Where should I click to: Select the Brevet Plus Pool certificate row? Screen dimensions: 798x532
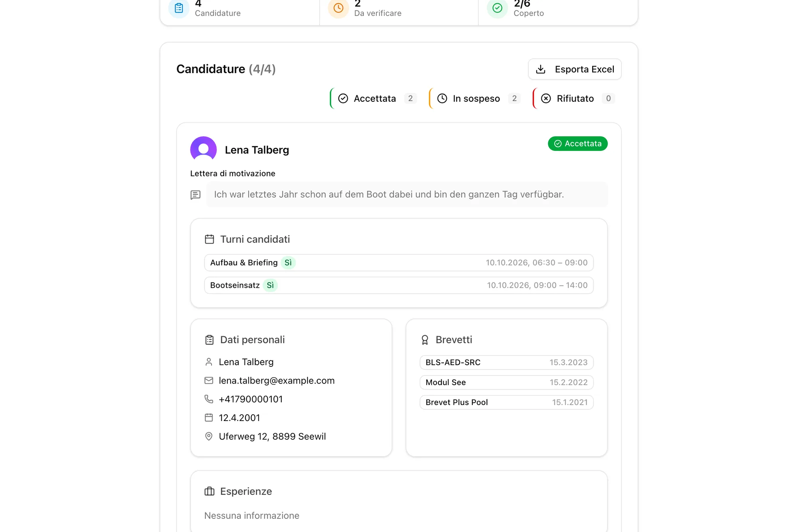[506, 402]
